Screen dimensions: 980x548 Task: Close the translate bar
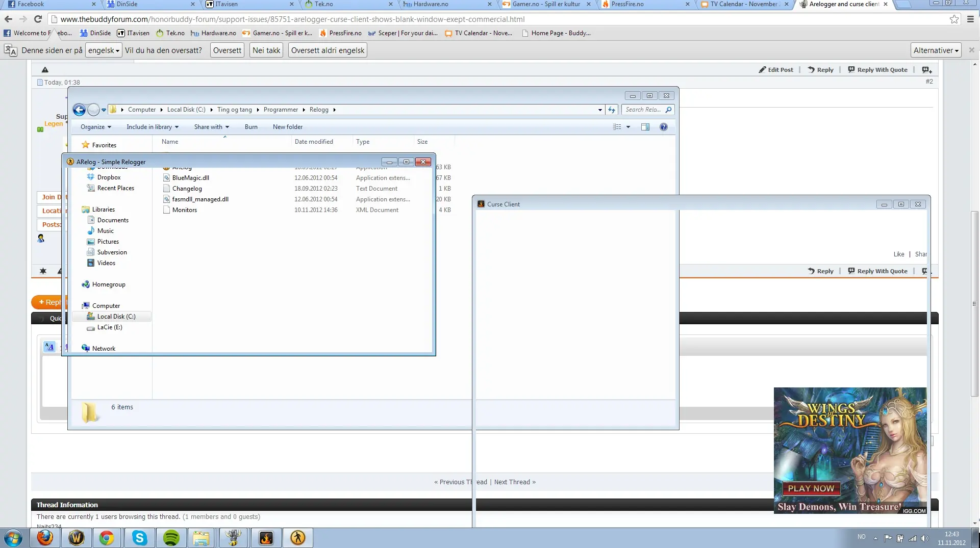tap(971, 50)
